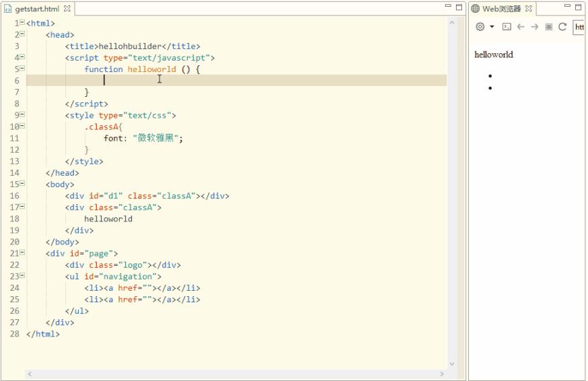Click the helloworld text in the browser preview
Image resolution: width=588 pixels, height=381 pixels.
point(494,55)
